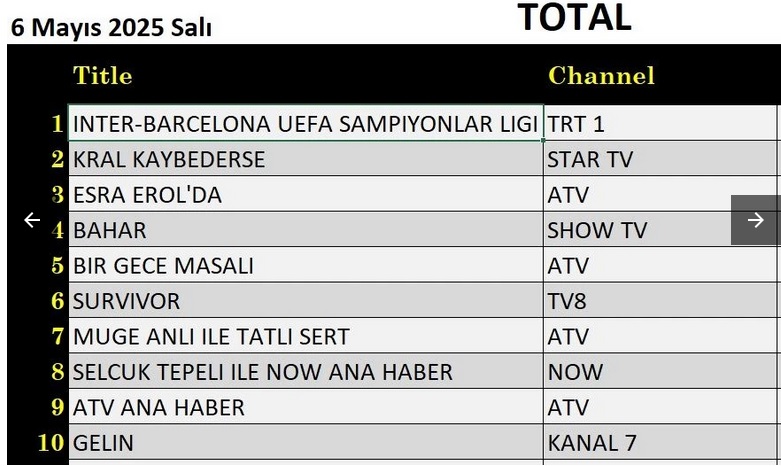This screenshot has width=781, height=466.
Task: Click the GELIN title cell
Action: pos(305,442)
